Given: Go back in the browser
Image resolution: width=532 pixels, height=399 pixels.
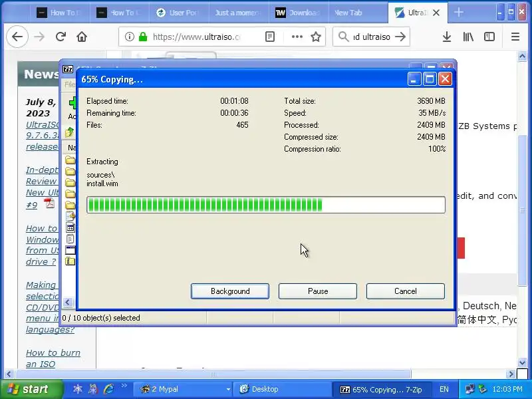Looking at the screenshot, I should [x=17, y=37].
